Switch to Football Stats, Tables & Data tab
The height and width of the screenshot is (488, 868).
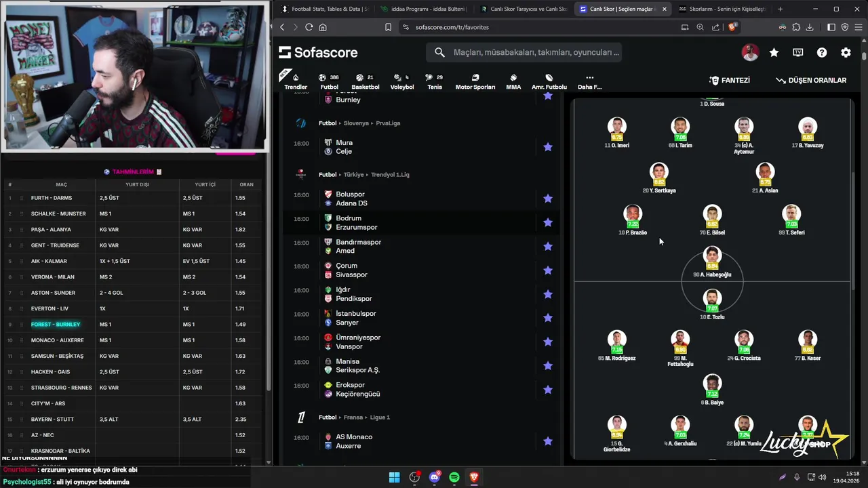[x=324, y=9]
